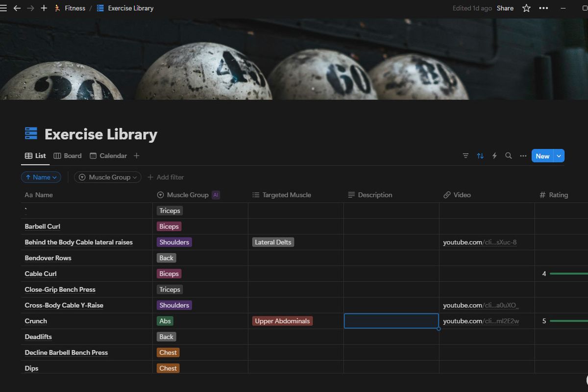Search the database with magnifier icon
The width and height of the screenshot is (588, 392).
pyautogui.click(x=509, y=156)
